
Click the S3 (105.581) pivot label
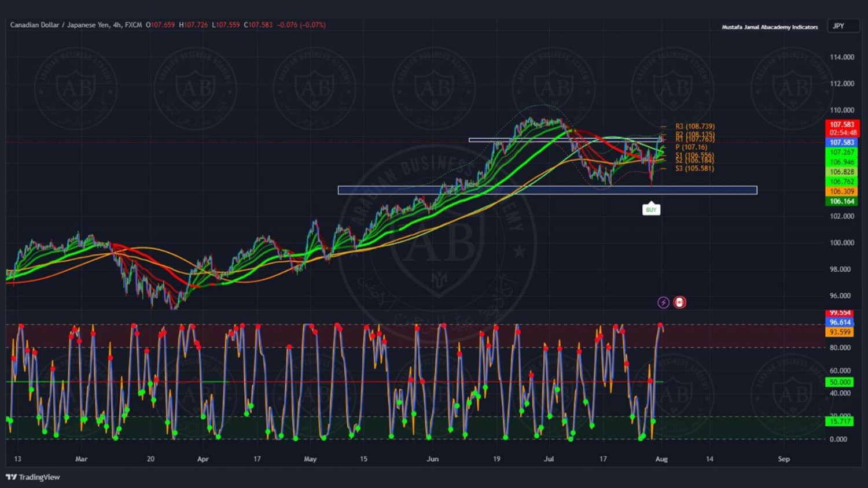click(x=694, y=168)
